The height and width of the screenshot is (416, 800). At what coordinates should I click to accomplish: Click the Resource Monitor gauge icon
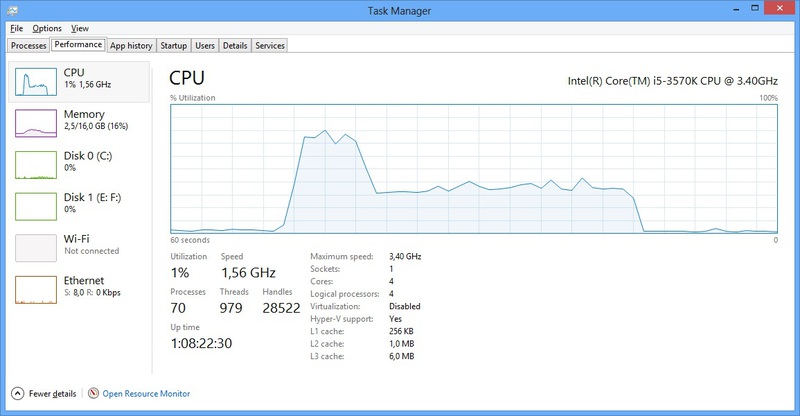point(93,393)
